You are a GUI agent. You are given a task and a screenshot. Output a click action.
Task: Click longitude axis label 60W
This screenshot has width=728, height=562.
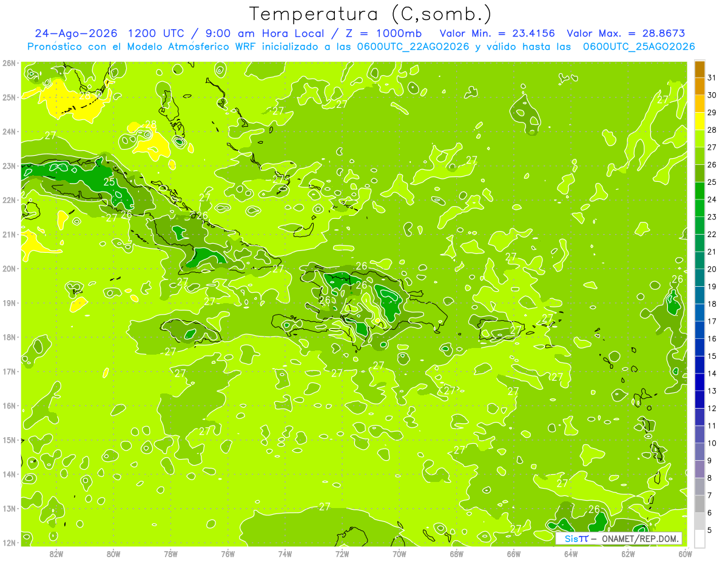(686, 554)
